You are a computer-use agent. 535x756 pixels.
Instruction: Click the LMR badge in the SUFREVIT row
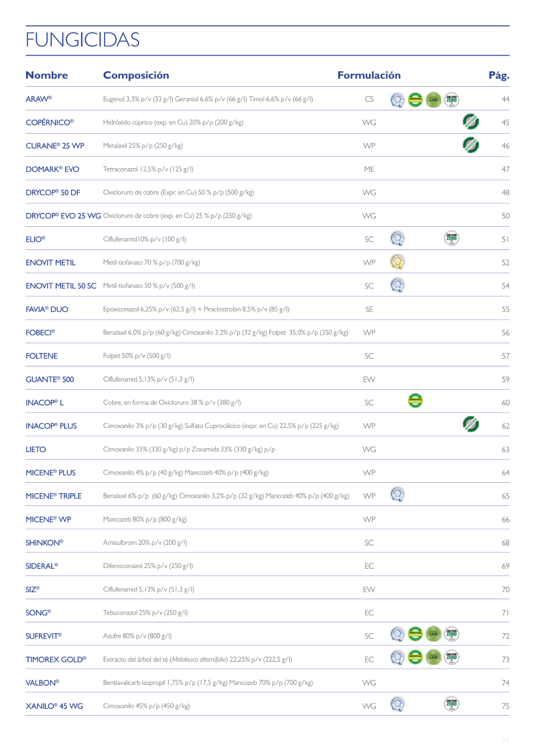tap(434, 634)
